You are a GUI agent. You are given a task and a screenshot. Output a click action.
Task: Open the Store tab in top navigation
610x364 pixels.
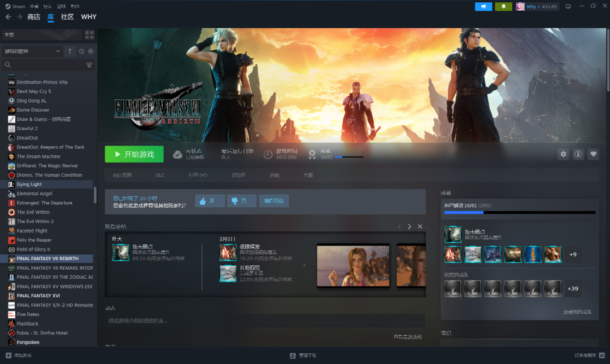click(x=34, y=17)
